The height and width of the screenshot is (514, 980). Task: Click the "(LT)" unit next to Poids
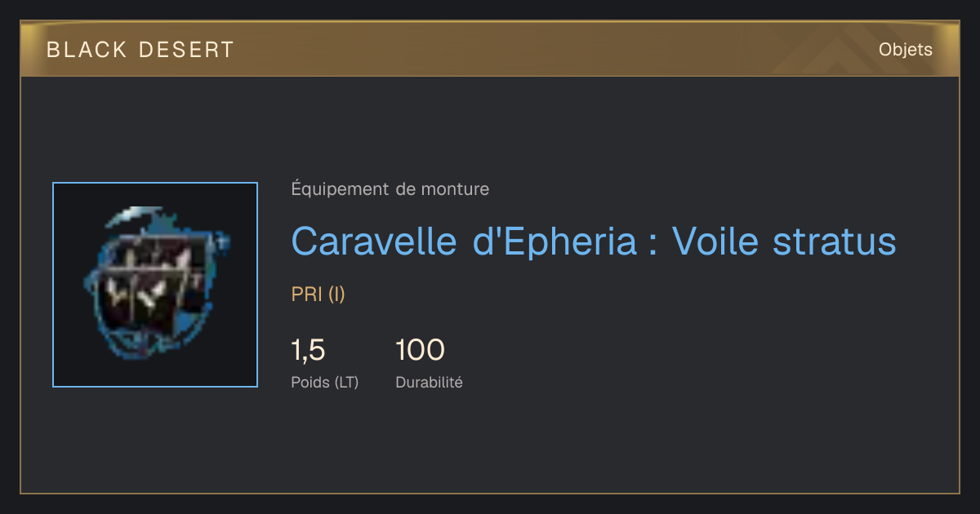tap(346, 382)
